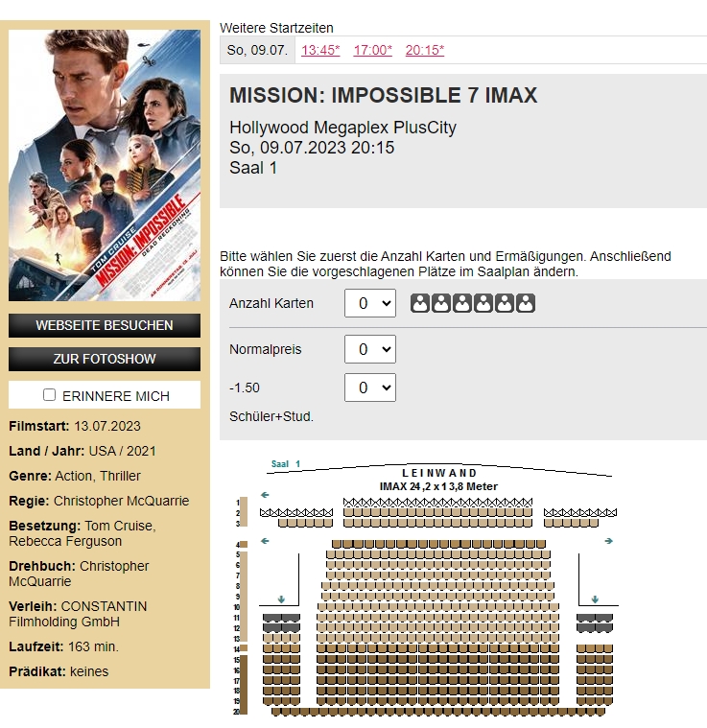Image resolution: width=707 pixels, height=728 pixels.
Task: Switch to the 17:00 showtime
Action: [372, 50]
